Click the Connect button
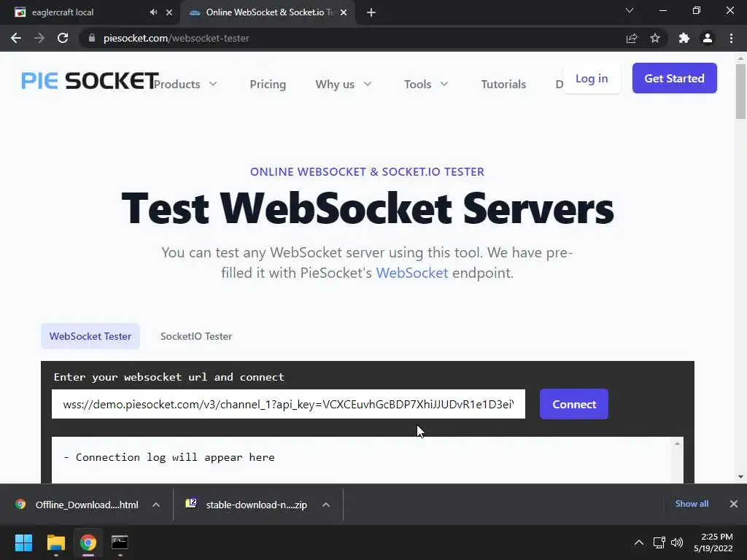Screen dimensions: 747x560 coord(574,404)
